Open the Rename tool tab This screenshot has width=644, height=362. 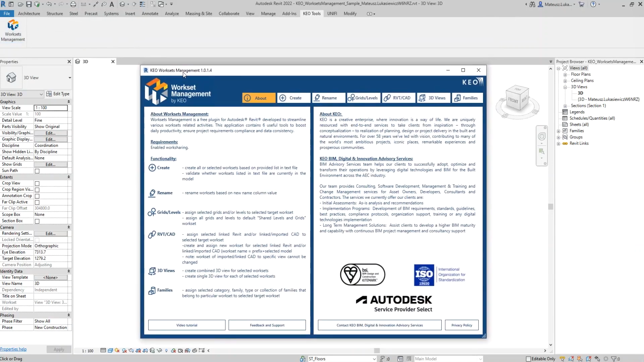click(329, 98)
